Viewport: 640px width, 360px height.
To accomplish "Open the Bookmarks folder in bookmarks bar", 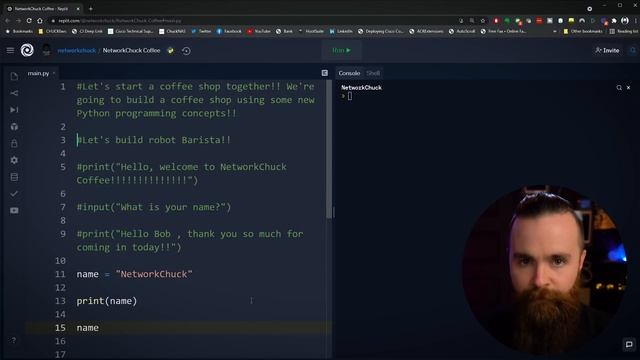I will (19, 31).
